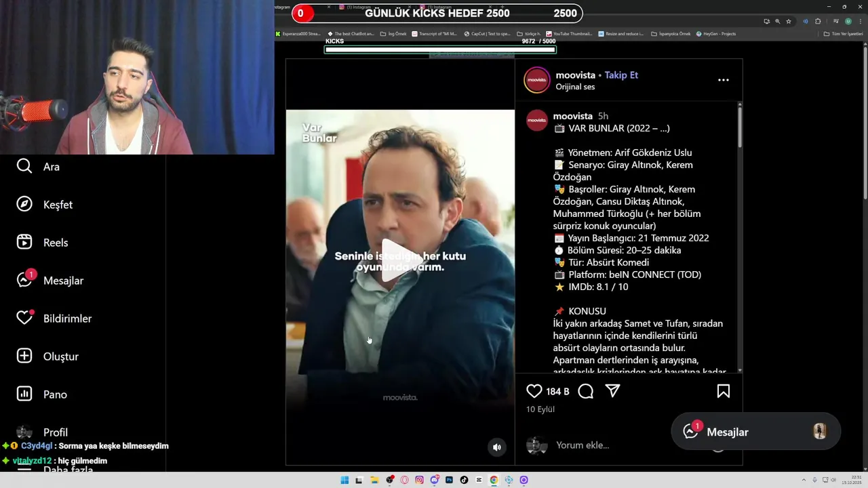Image resolution: width=868 pixels, height=488 pixels.
Task: Open the İng Örnek bookmark folder
Action: (x=393, y=33)
